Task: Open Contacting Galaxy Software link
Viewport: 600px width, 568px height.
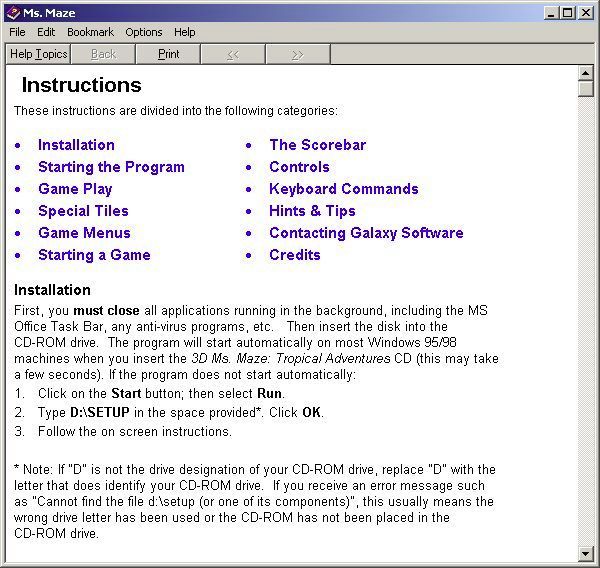Action: [366, 233]
